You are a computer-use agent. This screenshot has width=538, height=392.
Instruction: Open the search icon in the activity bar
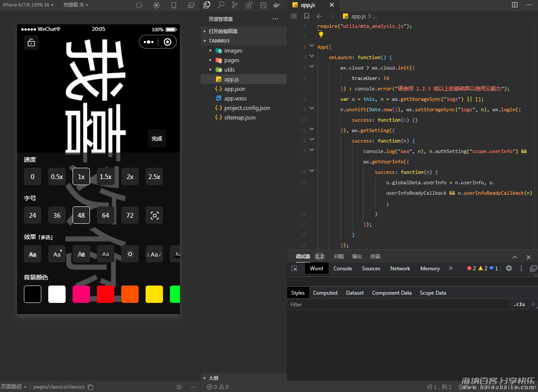[221, 5]
